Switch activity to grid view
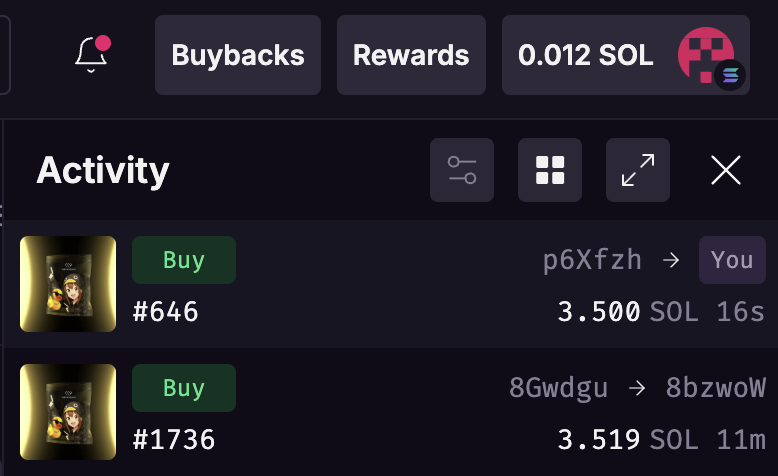 pos(550,170)
